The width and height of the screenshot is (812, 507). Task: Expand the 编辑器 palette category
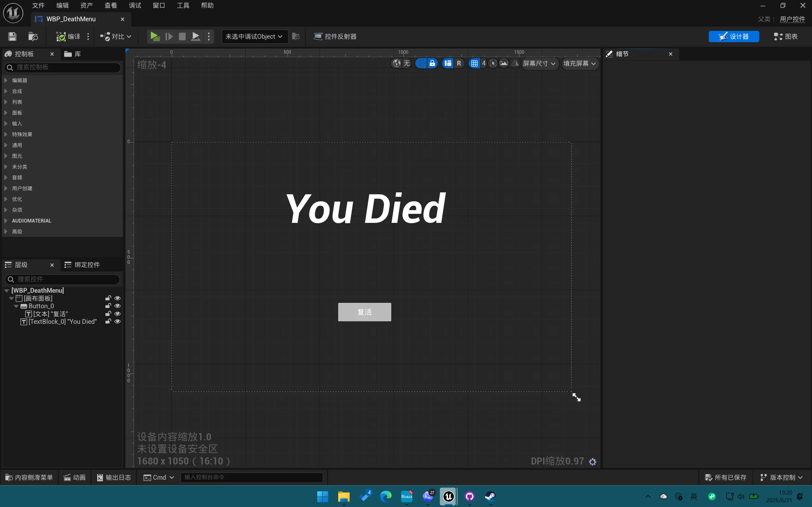(x=6, y=80)
